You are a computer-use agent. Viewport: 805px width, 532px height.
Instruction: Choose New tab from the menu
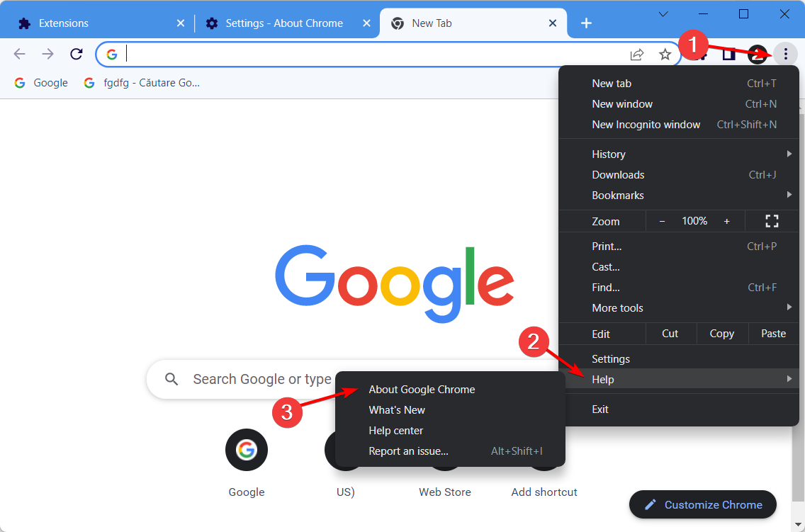click(678, 83)
